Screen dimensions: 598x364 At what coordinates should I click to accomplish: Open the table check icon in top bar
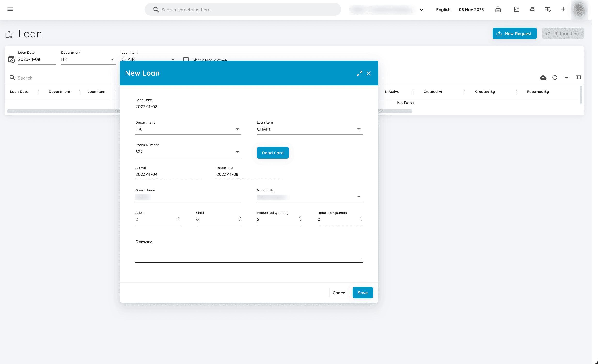click(x=548, y=9)
